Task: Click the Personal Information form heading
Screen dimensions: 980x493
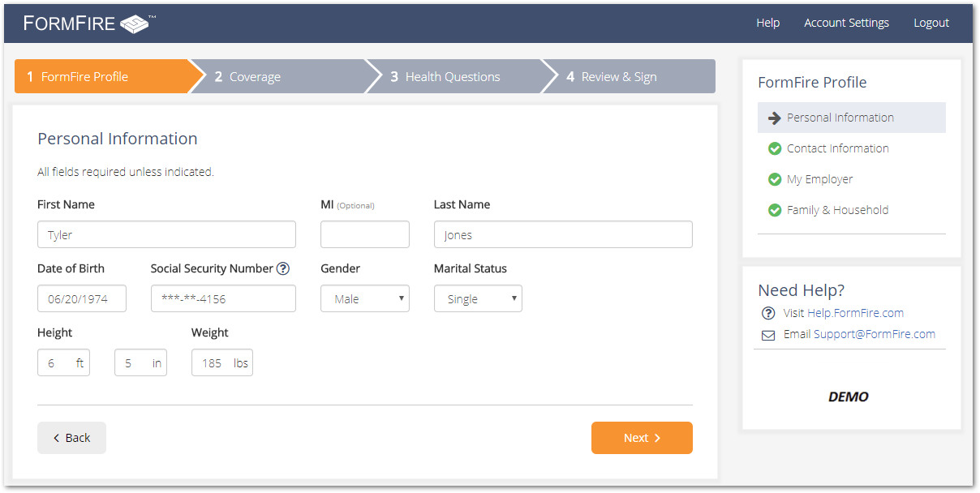Action: click(118, 139)
